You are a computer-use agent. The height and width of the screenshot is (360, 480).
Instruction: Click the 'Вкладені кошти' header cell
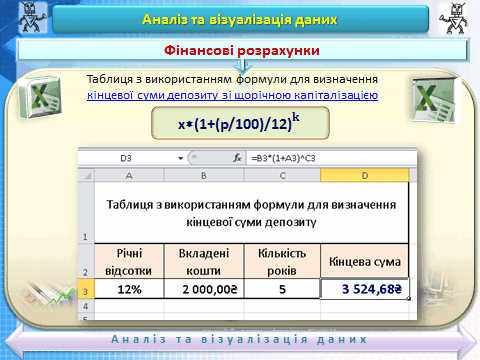[x=204, y=261]
